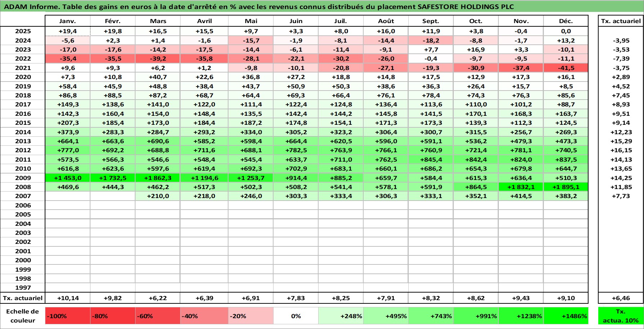
Task: Click the +15,29 rate for 2013
Action: (621, 141)
